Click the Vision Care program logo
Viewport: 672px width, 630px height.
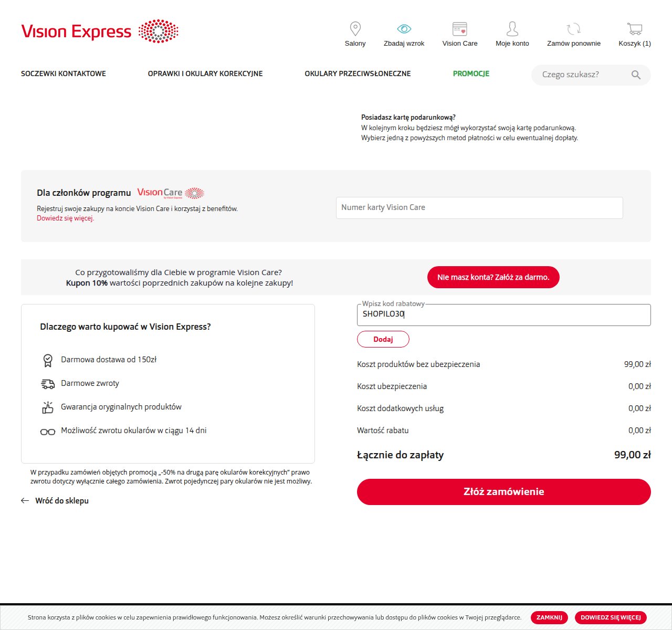(x=171, y=193)
